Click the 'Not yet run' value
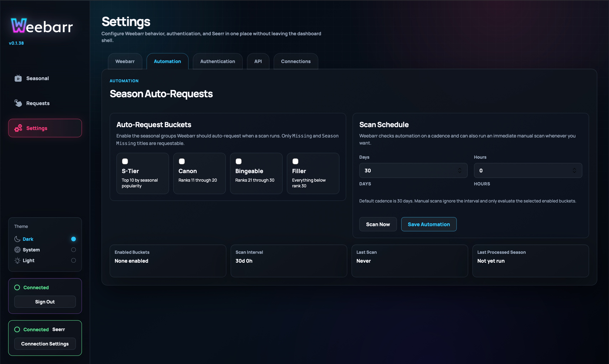The height and width of the screenshot is (364, 609). (491, 261)
